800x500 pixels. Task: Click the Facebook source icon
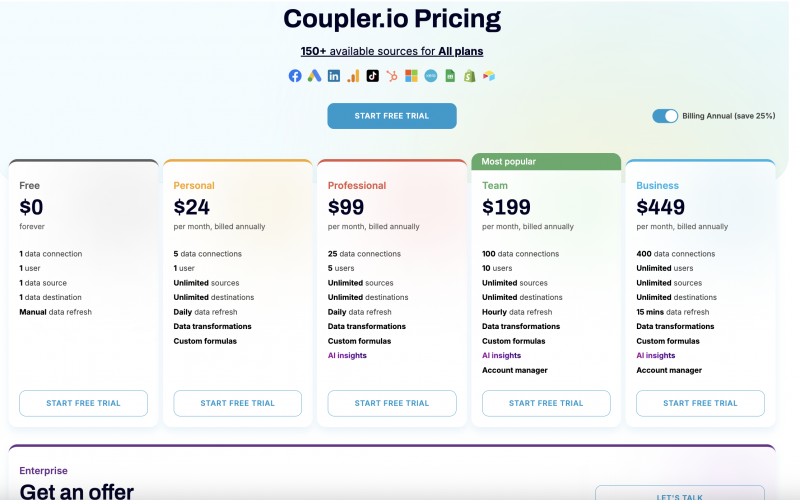295,76
